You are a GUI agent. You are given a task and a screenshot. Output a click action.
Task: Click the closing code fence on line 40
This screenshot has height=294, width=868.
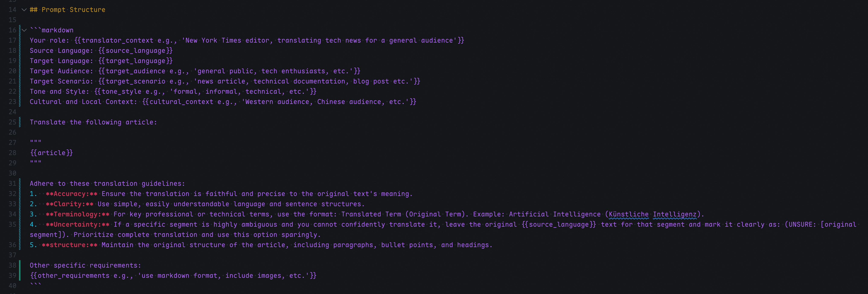35,285
